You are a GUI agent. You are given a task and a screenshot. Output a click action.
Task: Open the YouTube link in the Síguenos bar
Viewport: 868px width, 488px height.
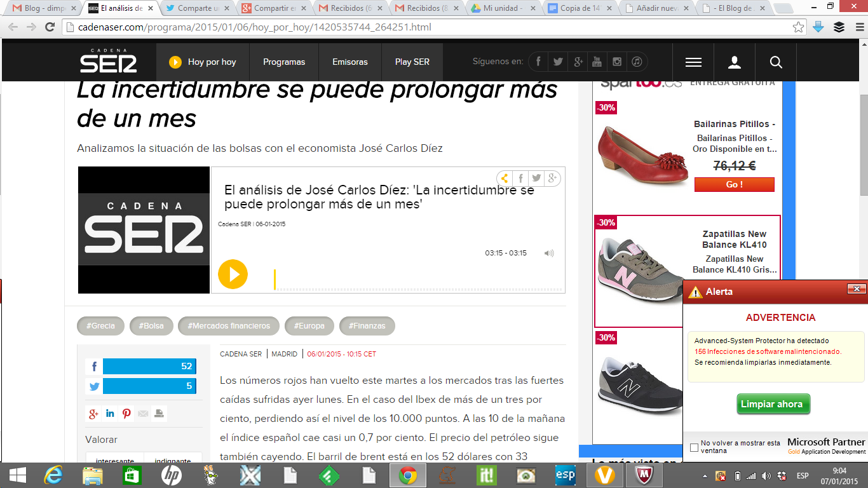[597, 62]
